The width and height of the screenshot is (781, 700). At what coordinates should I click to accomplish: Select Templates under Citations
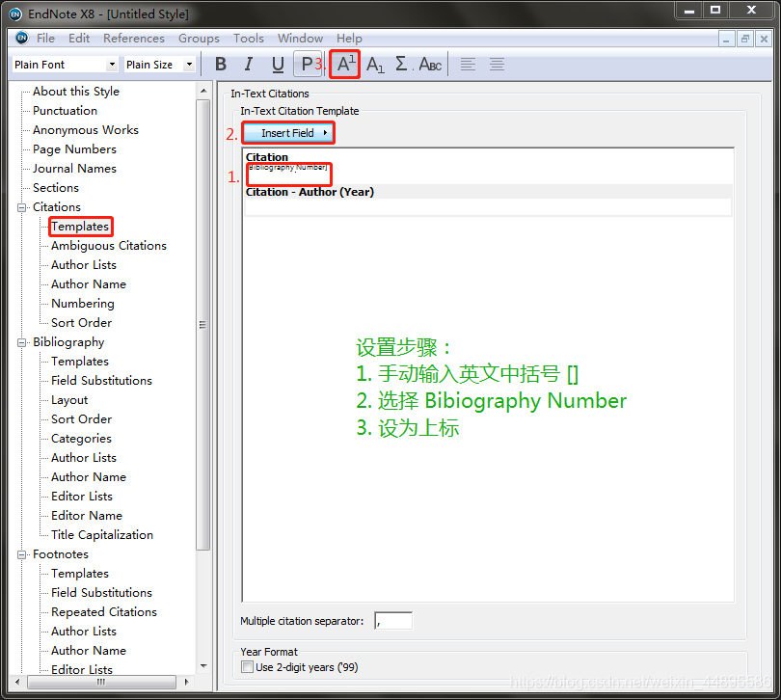[80, 227]
